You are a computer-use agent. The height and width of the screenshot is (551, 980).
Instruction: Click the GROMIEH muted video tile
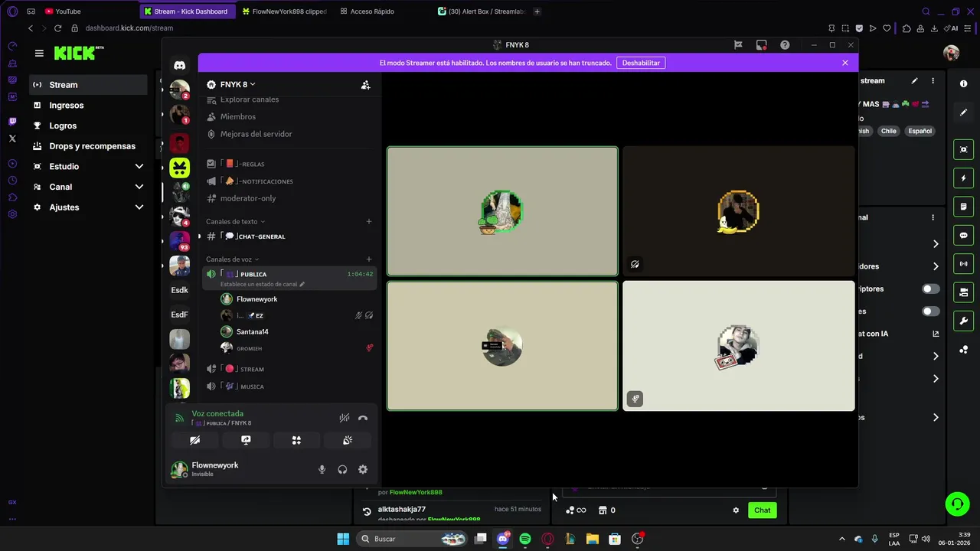pyautogui.click(x=739, y=346)
